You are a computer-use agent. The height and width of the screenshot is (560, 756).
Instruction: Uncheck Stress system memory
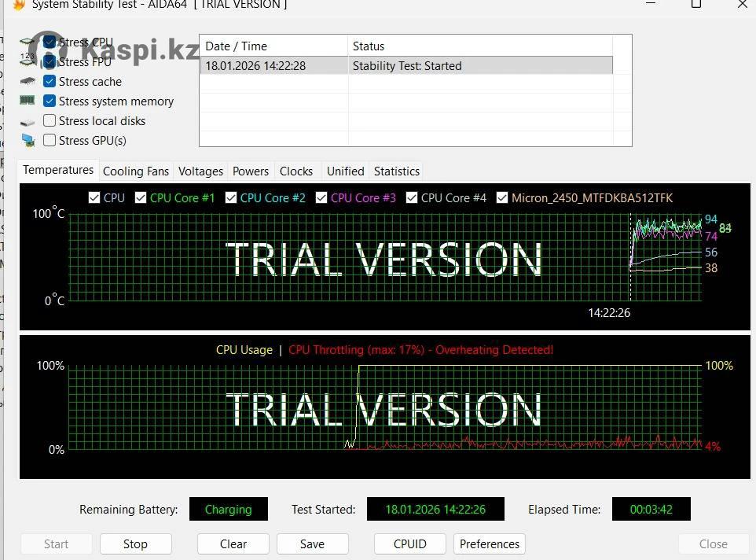tap(50, 101)
